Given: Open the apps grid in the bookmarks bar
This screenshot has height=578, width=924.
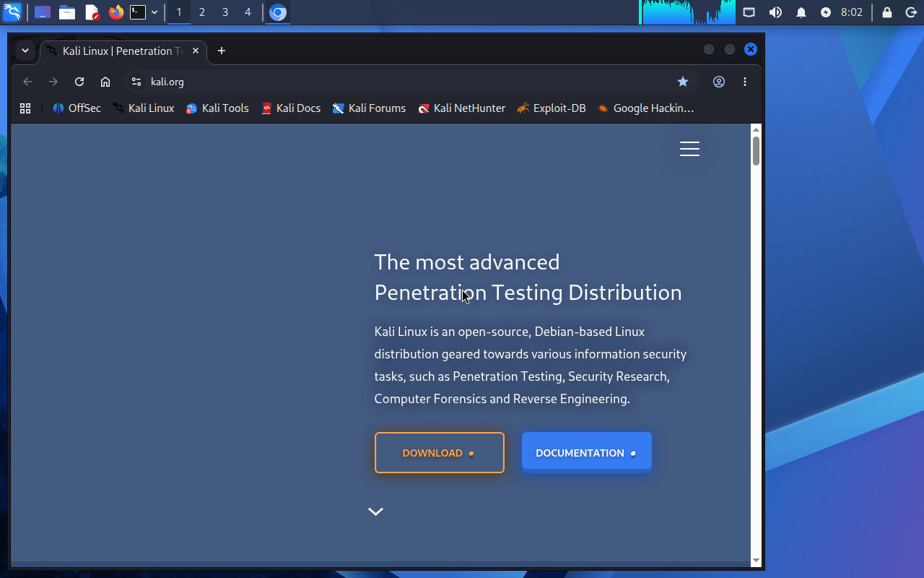Looking at the screenshot, I should coord(25,108).
